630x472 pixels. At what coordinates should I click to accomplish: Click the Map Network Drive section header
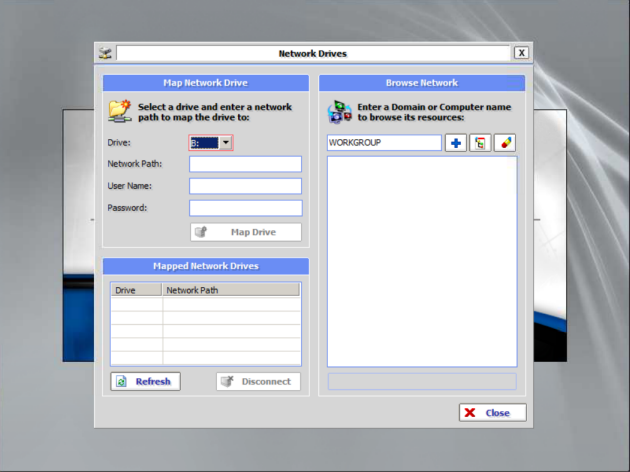[x=206, y=83]
